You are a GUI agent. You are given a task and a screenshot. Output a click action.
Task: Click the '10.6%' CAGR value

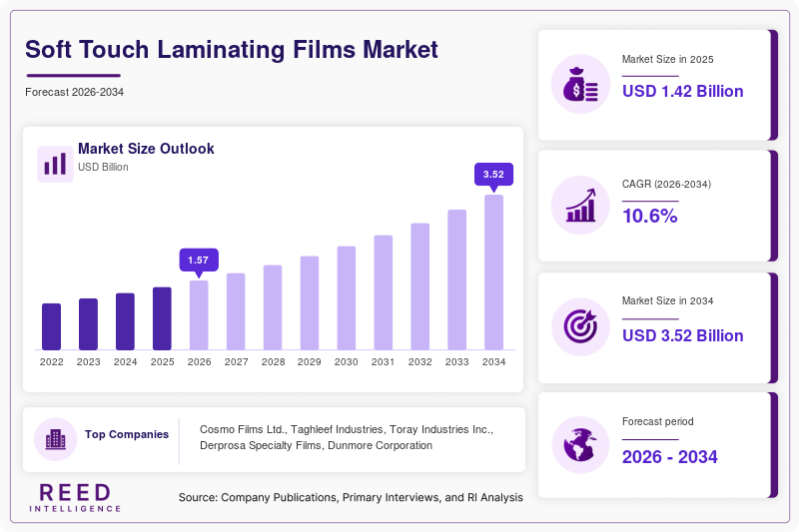click(650, 217)
